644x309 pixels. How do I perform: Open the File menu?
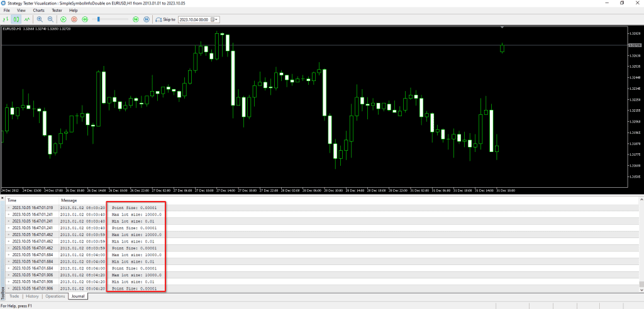click(6, 10)
